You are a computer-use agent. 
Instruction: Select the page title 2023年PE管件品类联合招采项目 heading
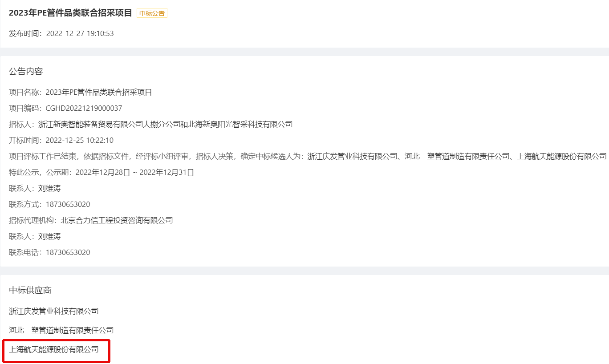[70, 13]
